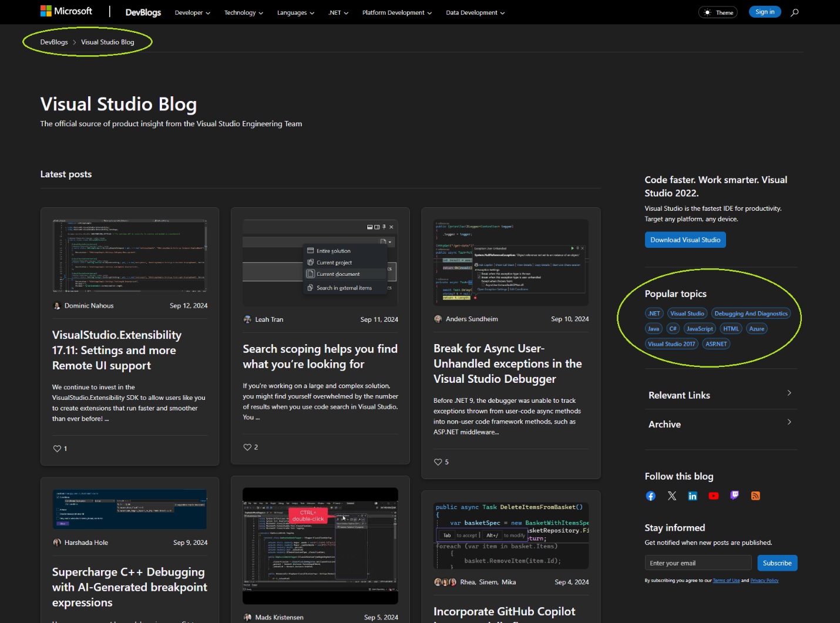Open the Twitch icon under Follow this blog
The height and width of the screenshot is (623, 840).
pyautogui.click(x=734, y=496)
